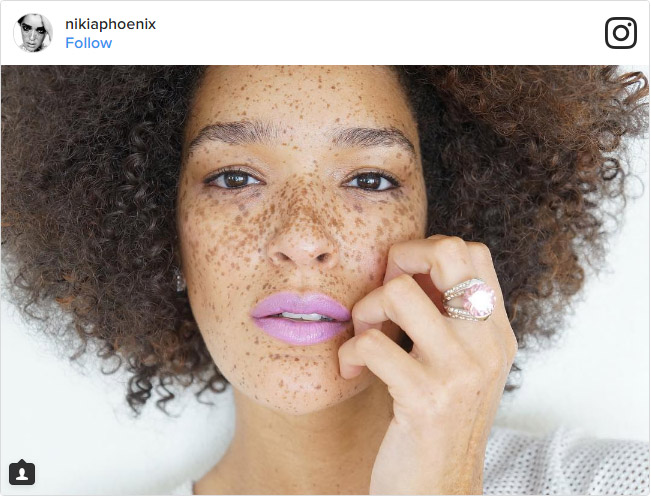This screenshot has width=651, height=498.
Task: Click the lilac lips in the photo
Action: [x=301, y=318]
